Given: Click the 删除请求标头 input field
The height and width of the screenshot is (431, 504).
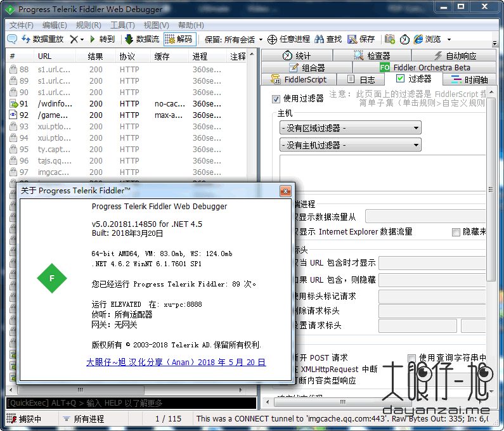Looking at the screenshot, I should pyautogui.click(x=432, y=311).
